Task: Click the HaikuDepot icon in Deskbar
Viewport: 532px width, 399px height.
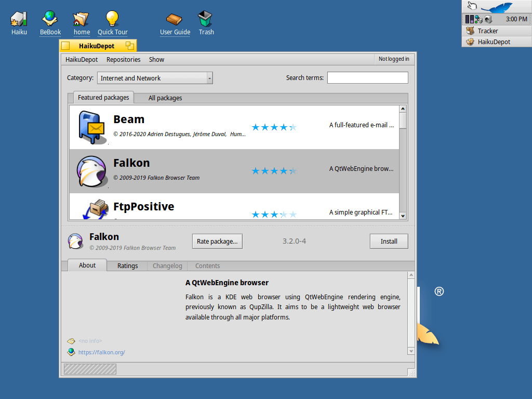Action: click(x=470, y=42)
